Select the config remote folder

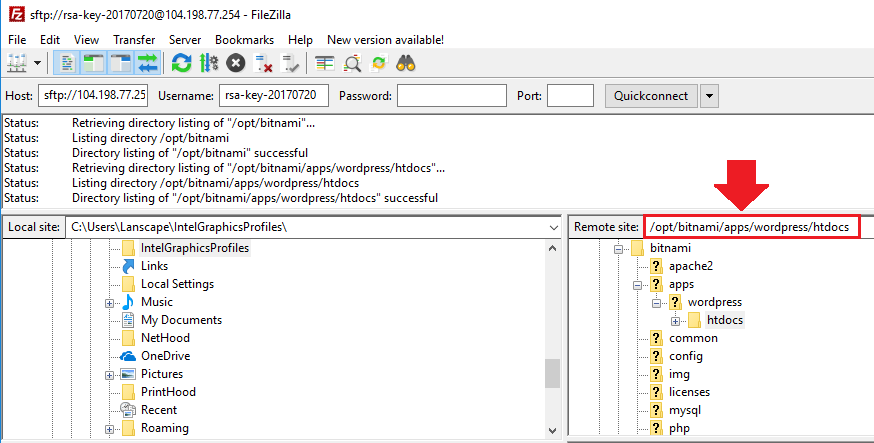pyautogui.click(x=686, y=356)
